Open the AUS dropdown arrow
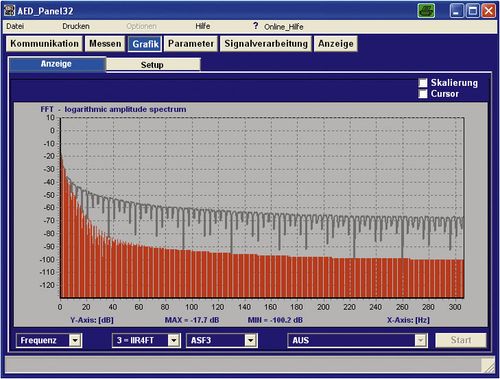This screenshot has width=500, height=379. (421, 340)
